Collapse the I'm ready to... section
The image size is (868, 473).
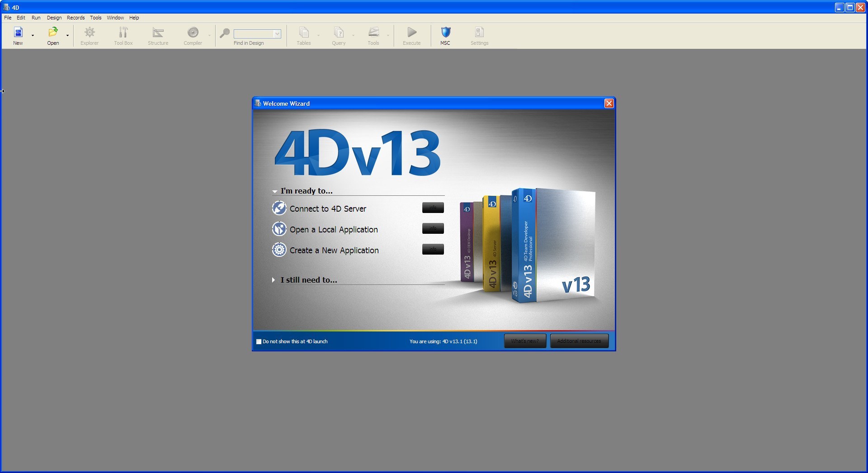pyautogui.click(x=274, y=191)
